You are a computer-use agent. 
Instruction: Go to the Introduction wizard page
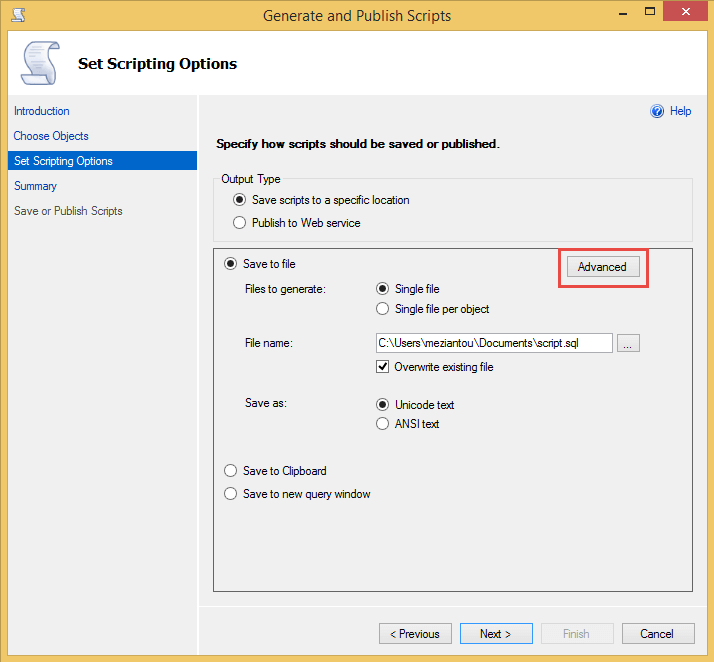42,111
